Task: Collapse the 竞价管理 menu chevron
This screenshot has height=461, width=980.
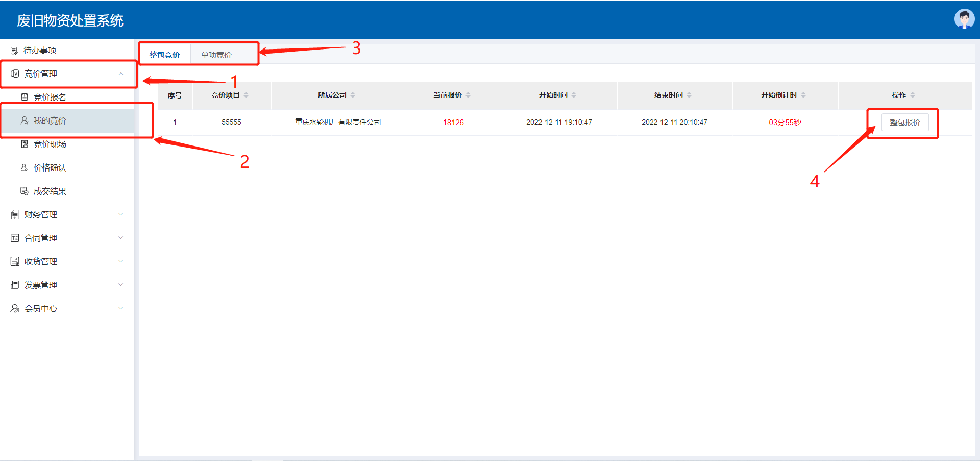Action: (121, 74)
